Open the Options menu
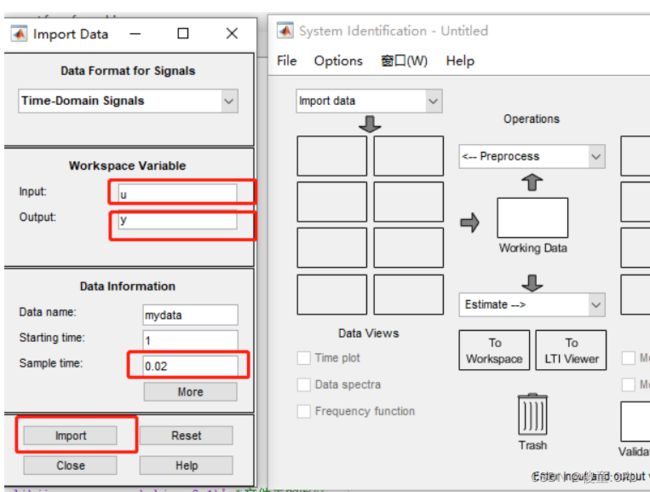This screenshot has height=492, width=650. [x=338, y=61]
